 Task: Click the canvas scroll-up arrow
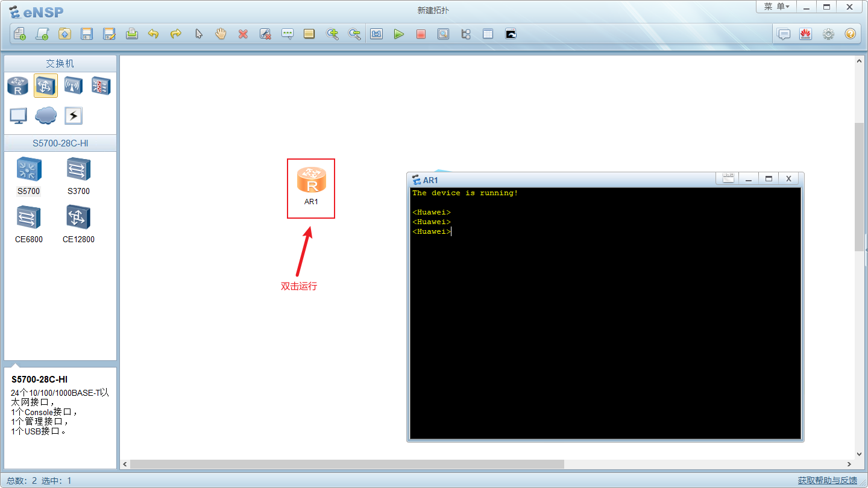click(x=860, y=60)
